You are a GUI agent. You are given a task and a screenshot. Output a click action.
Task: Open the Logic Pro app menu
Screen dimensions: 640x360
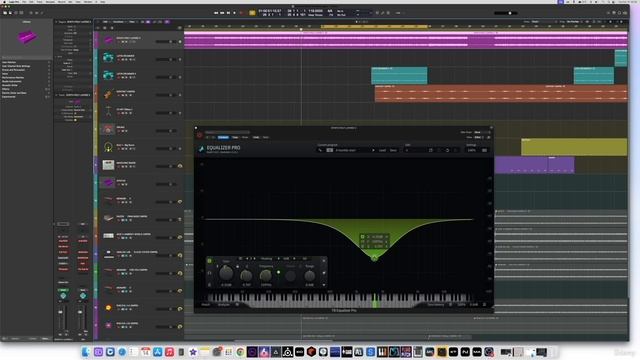pyautogui.click(x=14, y=2)
